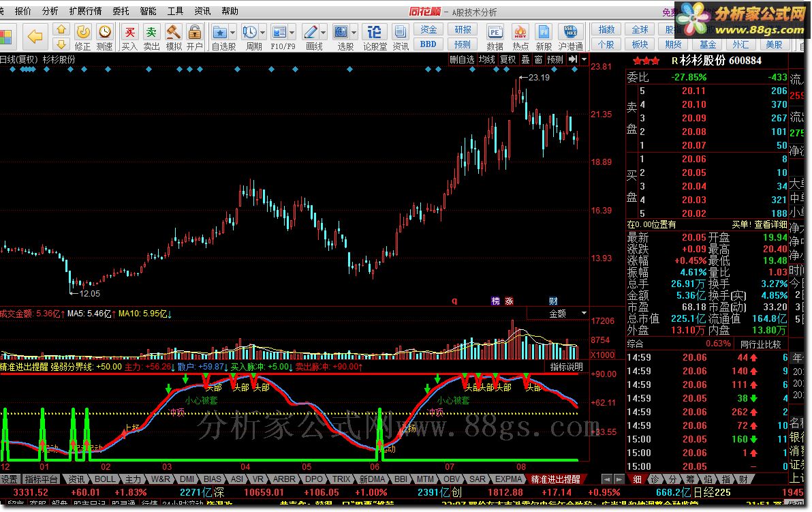Click the 卖出 sell icon
The height and width of the screenshot is (512, 812).
click(x=151, y=33)
